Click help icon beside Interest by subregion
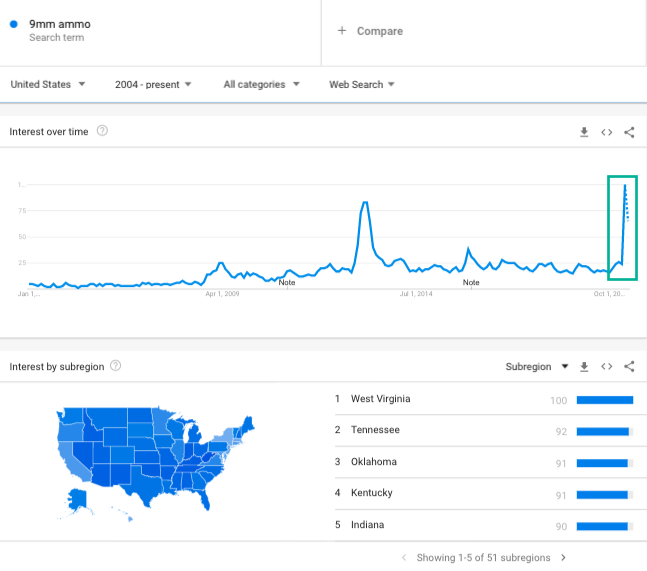 116,366
